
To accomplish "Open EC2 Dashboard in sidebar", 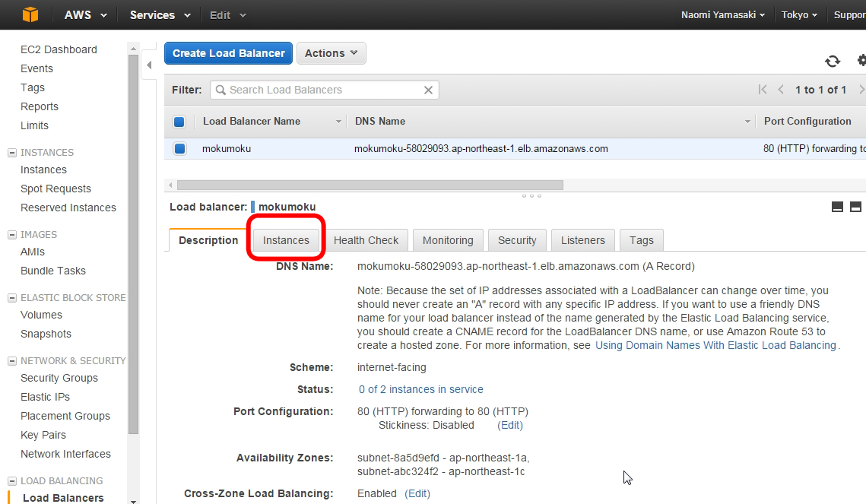I will (x=59, y=49).
